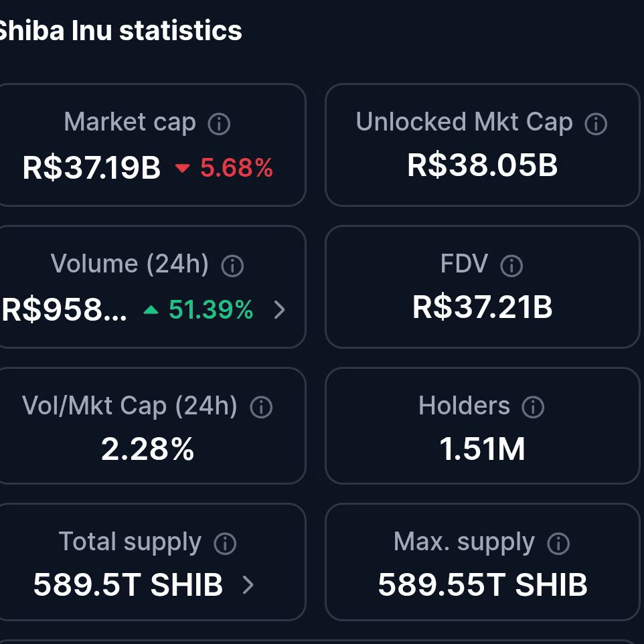Open Max. supply info icon
644x644 pixels.
pos(558,544)
